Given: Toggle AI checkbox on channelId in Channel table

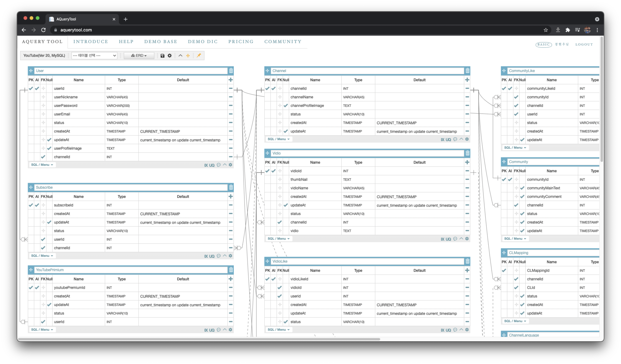Looking at the screenshot, I should (x=273, y=88).
